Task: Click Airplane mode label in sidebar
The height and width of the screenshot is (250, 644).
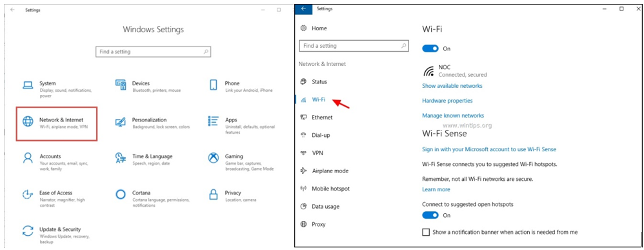Action: point(330,171)
